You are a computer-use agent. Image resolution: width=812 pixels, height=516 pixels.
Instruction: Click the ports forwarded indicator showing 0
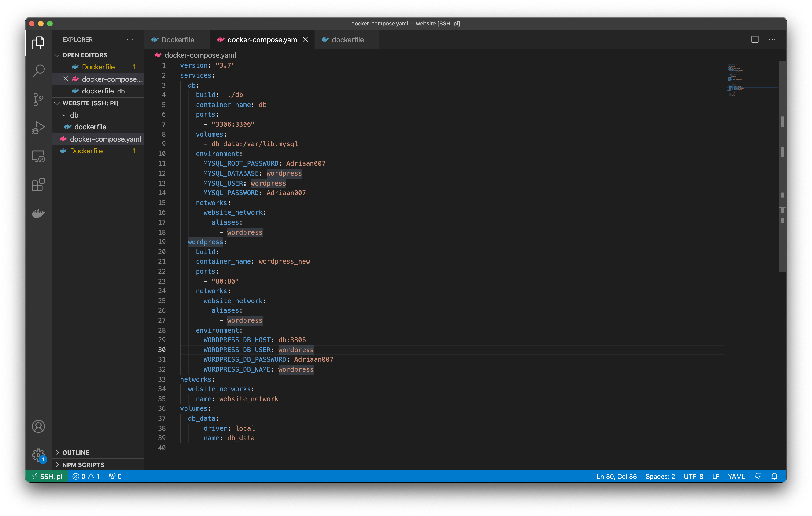pyautogui.click(x=115, y=476)
